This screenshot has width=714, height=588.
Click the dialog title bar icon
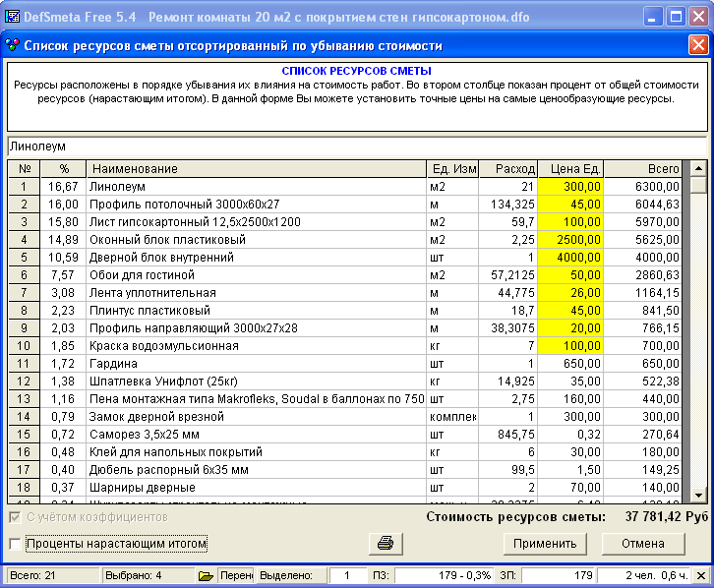(x=12, y=45)
